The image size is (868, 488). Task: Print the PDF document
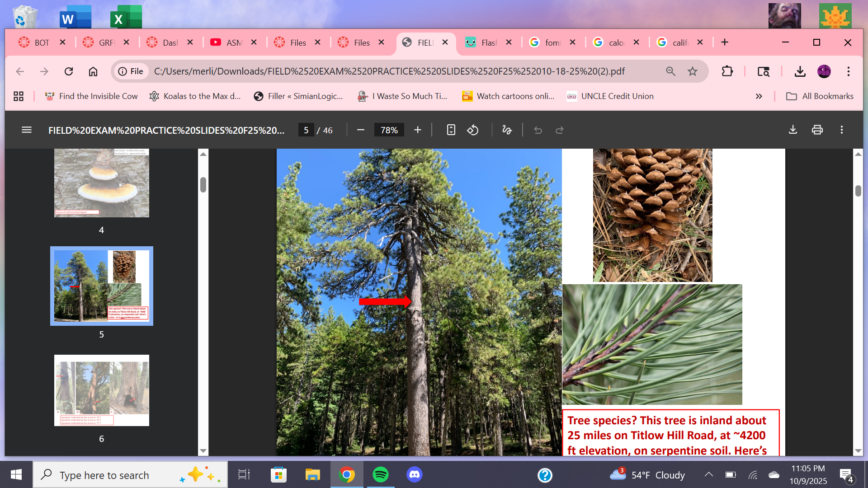(817, 130)
